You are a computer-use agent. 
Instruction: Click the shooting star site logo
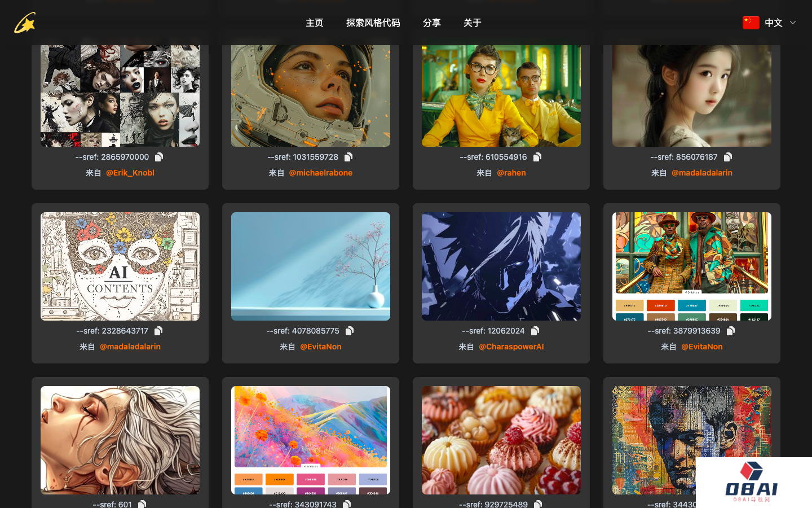25,23
